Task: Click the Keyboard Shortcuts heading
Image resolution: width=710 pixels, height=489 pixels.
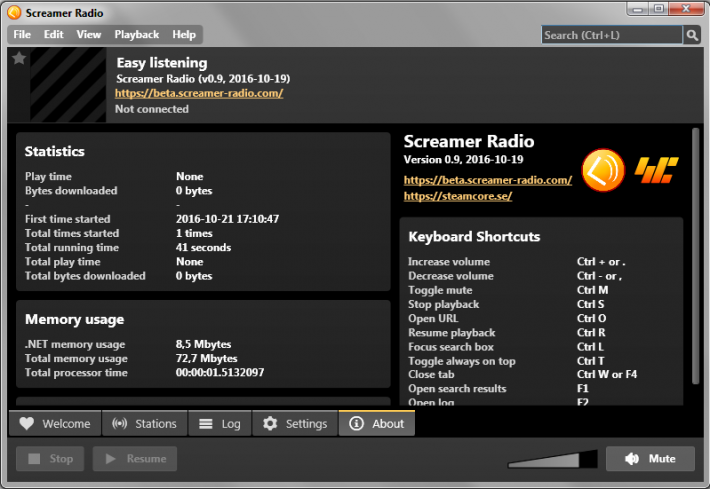Action: 474,237
